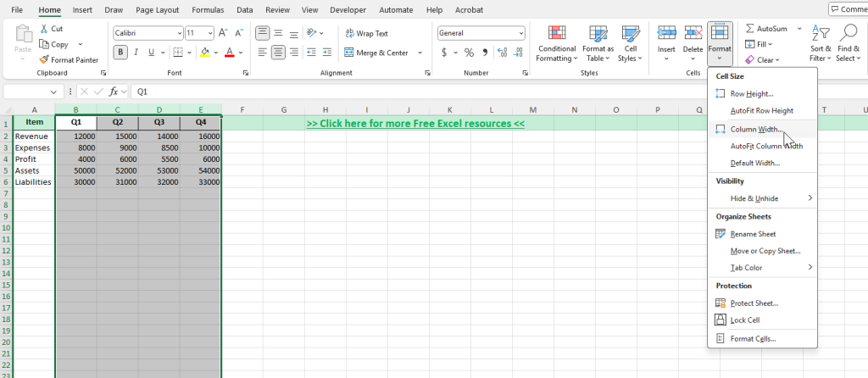Toggle Wrap Text
Image resolution: width=868 pixels, height=378 pixels.
tap(366, 33)
